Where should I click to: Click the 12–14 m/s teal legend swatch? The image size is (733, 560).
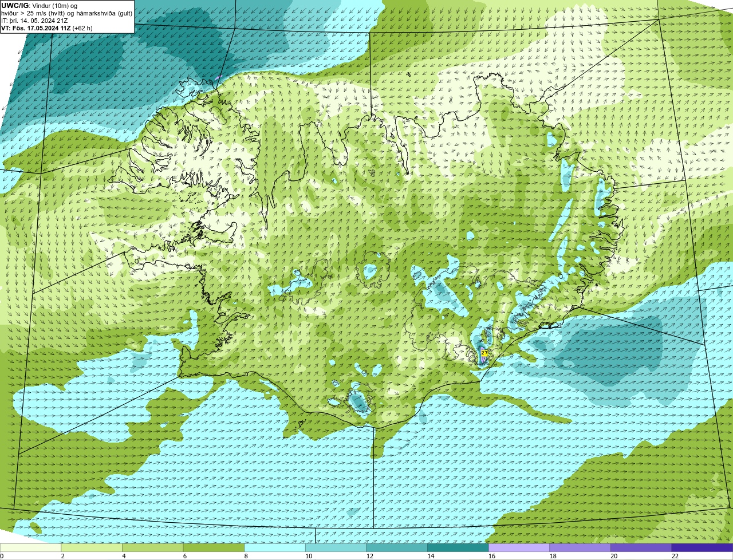pyautogui.click(x=397, y=547)
